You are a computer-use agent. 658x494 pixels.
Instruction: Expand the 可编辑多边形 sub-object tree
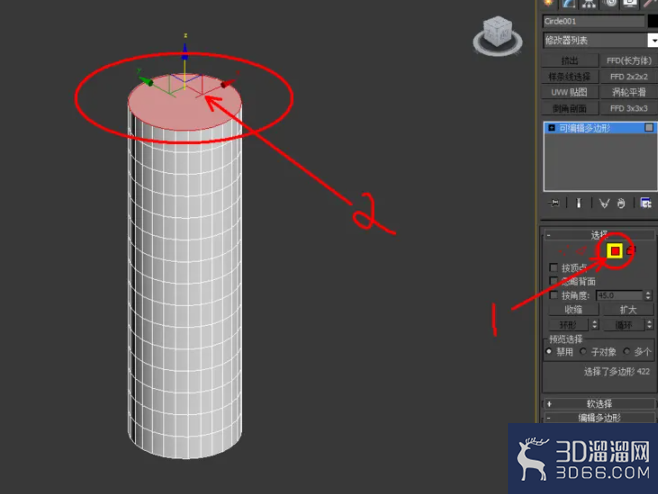pyautogui.click(x=552, y=128)
